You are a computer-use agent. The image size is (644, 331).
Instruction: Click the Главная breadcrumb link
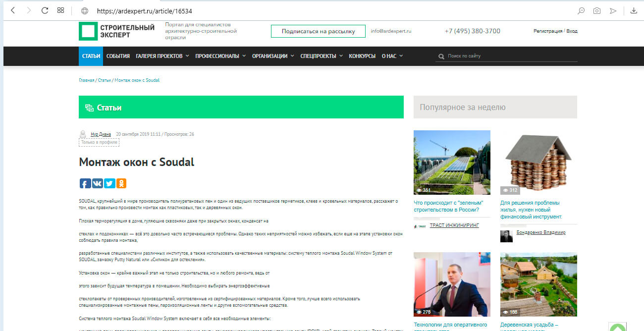pyautogui.click(x=86, y=80)
